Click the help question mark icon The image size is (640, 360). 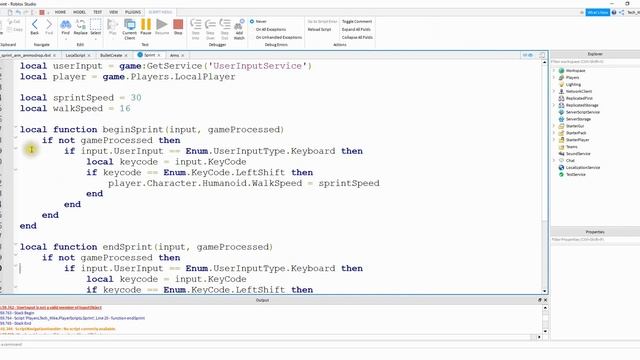click(x=614, y=13)
